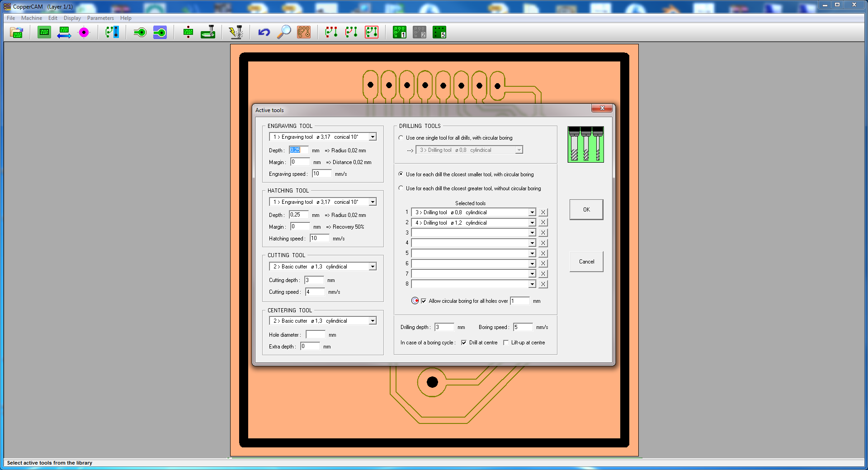
Task: Select 'closest greater tool, without circular boring' option
Action: 401,188
